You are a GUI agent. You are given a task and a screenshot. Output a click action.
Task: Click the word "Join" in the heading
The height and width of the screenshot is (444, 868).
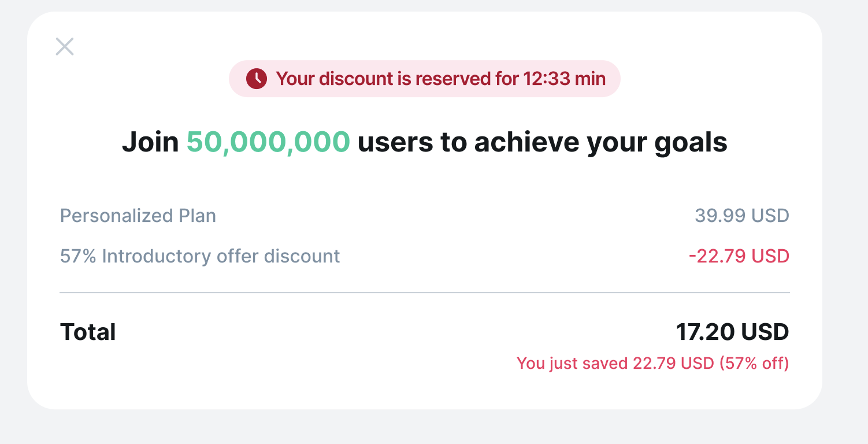[x=150, y=142]
